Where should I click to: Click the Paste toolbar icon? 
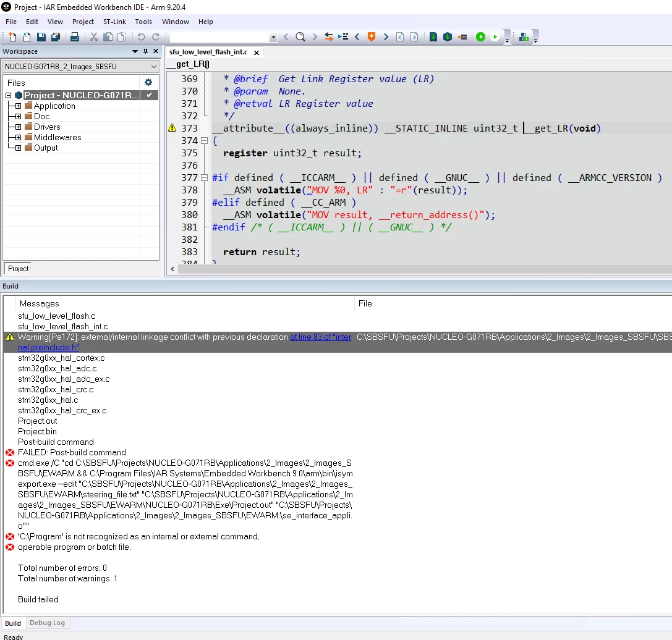[x=122, y=37]
